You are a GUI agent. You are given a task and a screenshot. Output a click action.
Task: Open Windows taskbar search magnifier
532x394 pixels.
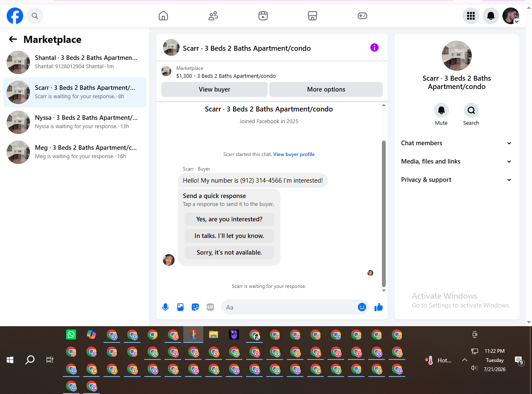30,360
